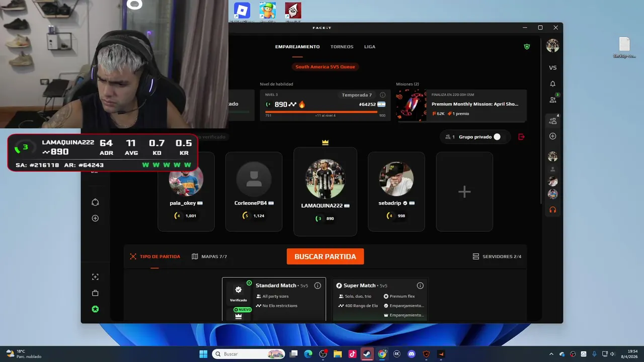Open FACEIT app from the taskbar
Image resolution: width=644 pixels, height=362 pixels.
click(441, 354)
